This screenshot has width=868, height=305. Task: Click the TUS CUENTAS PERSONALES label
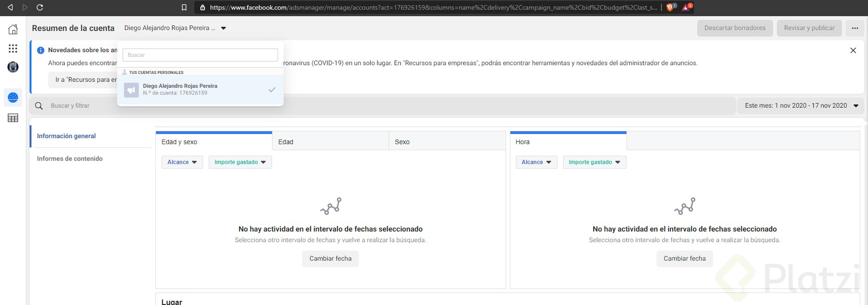pyautogui.click(x=156, y=73)
